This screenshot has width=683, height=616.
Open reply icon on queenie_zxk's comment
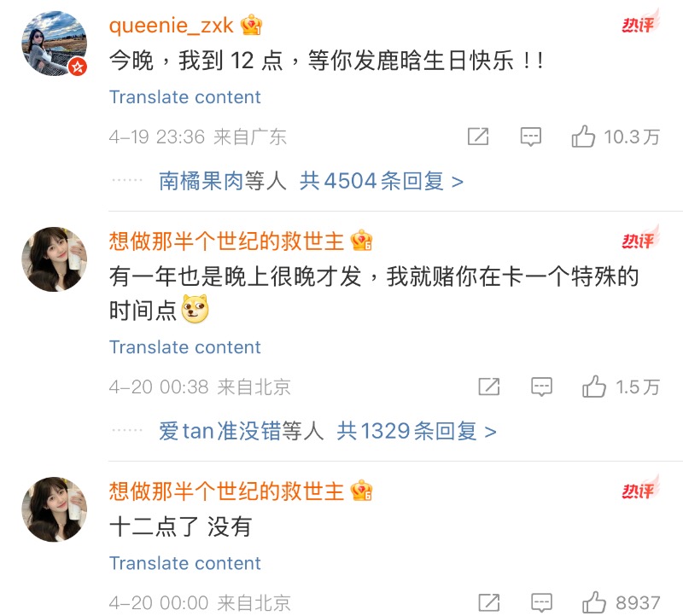[x=531, y=137]
